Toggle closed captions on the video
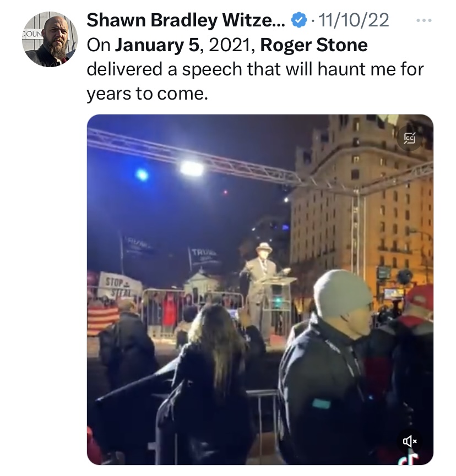 coord(410,139)
